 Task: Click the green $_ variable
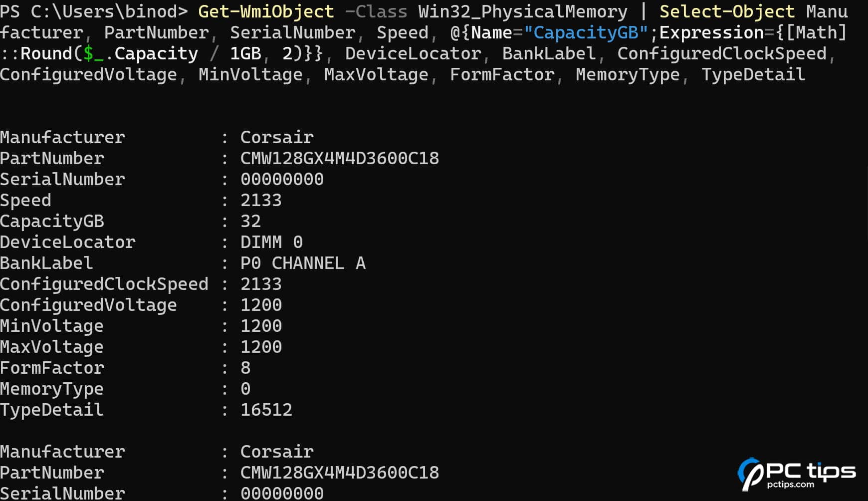(x=93, y=54)
